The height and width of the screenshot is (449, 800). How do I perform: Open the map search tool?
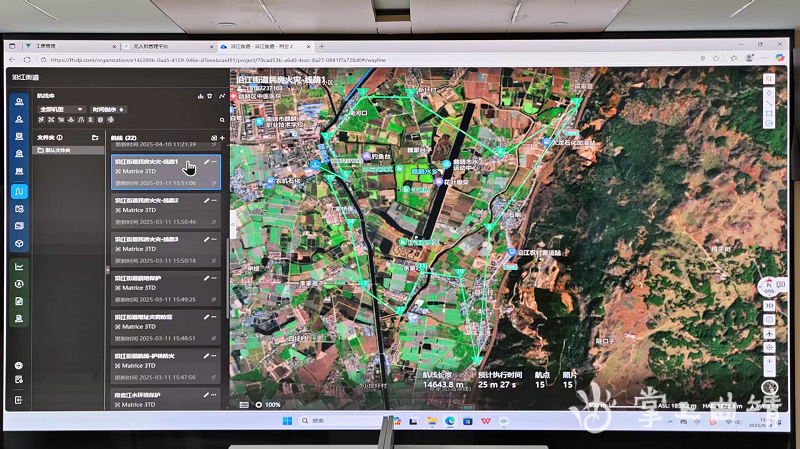point(769,77)
